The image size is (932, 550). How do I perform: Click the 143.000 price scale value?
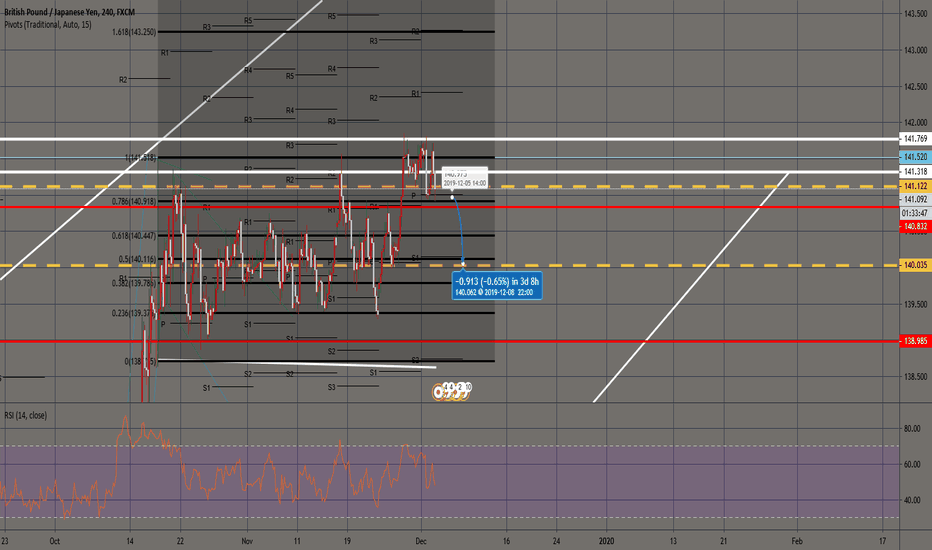[915, 50]
